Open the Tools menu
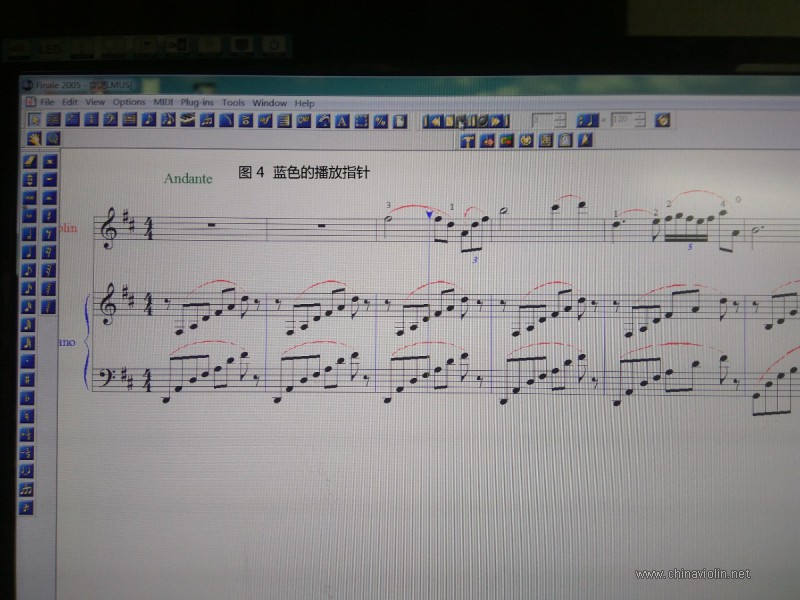The image size is (800, 600). point(233,103)
